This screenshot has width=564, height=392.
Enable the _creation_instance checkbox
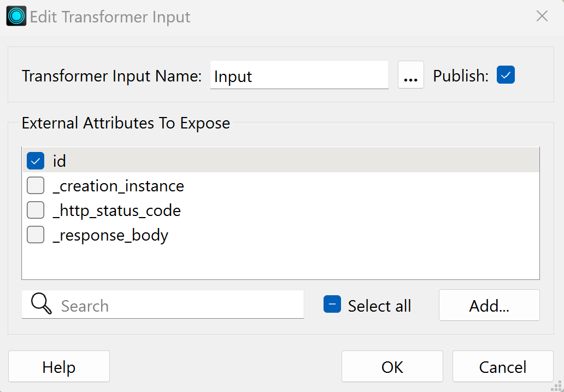36,186
